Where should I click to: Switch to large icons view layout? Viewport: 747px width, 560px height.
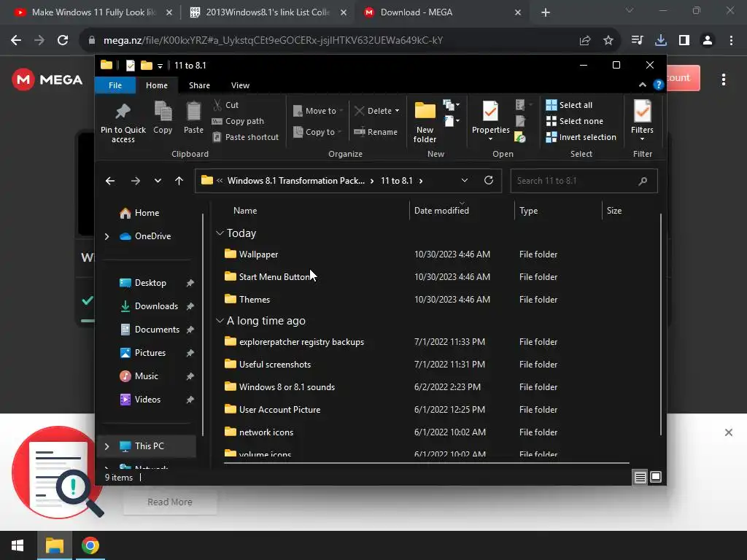click(656, 477)
